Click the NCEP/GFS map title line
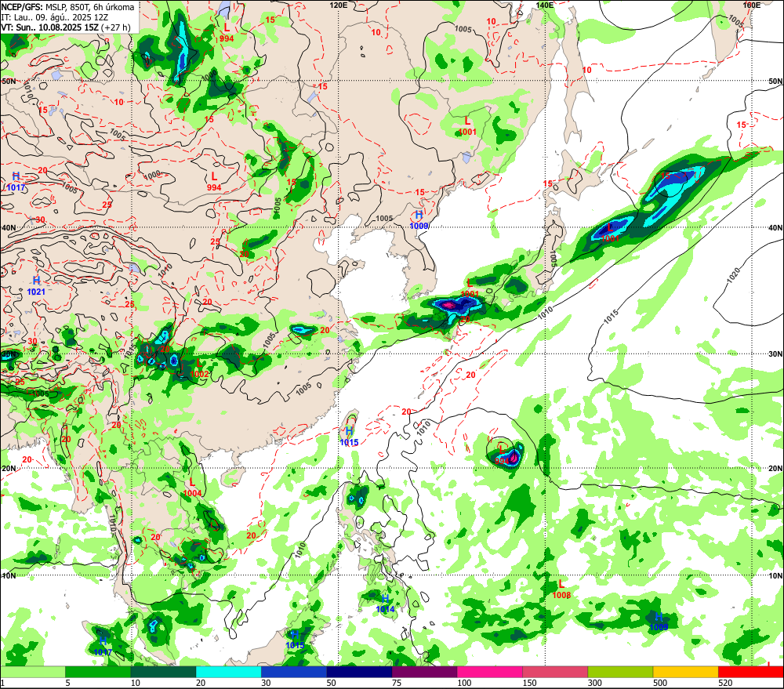The height and width of the screenshot is (689, 784). 67,7
